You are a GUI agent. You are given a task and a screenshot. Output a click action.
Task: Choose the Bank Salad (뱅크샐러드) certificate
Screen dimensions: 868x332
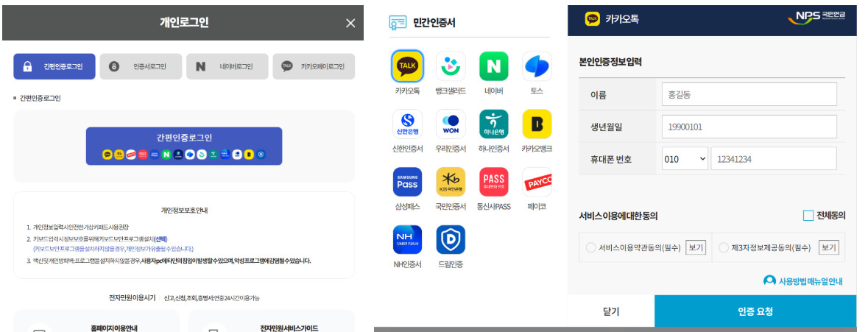451,66
